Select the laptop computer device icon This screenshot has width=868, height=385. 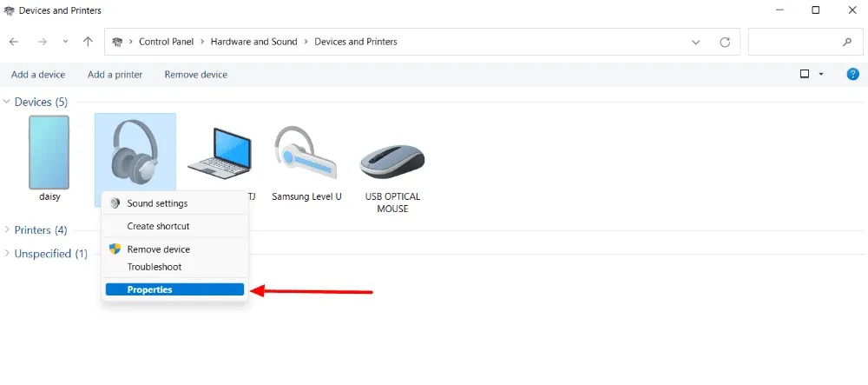[x=220, y=153]
